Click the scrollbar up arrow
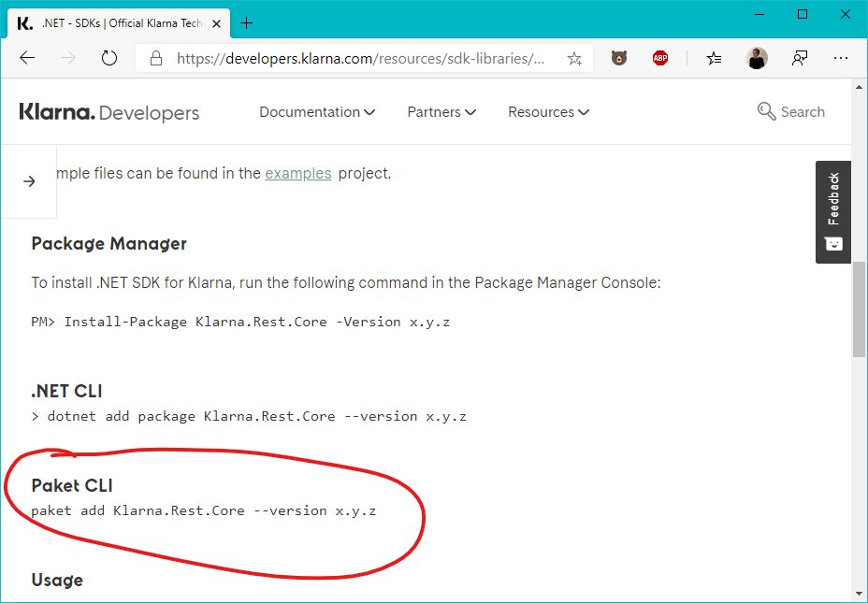 pos(859,87)
